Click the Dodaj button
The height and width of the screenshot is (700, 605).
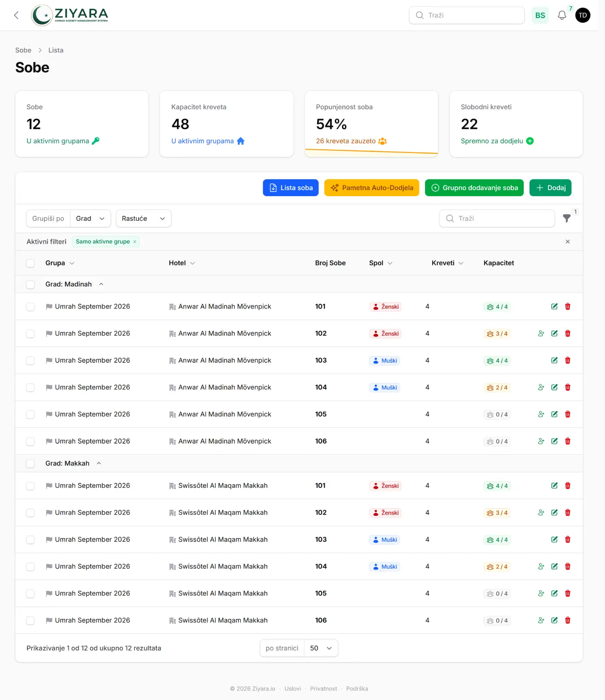[550, 188]
